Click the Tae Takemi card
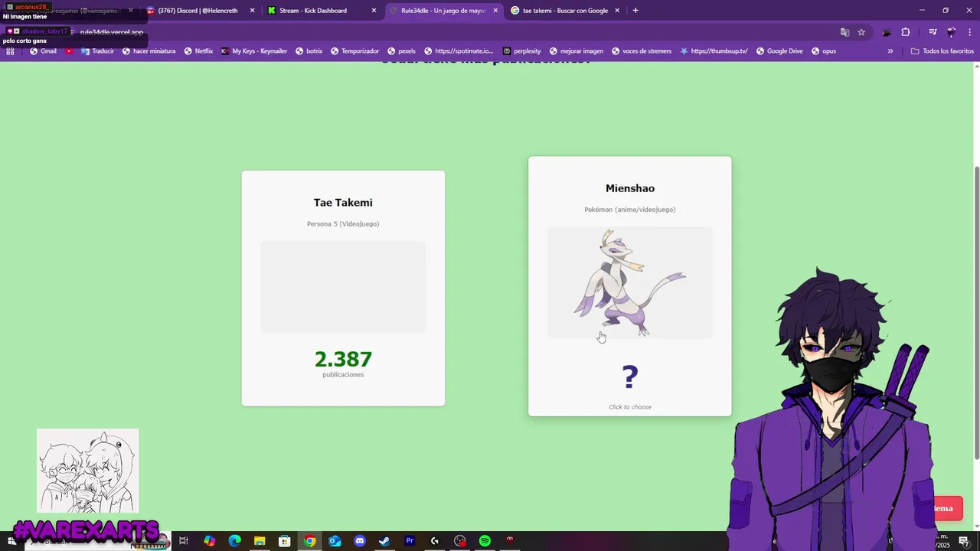 point(343,288)
